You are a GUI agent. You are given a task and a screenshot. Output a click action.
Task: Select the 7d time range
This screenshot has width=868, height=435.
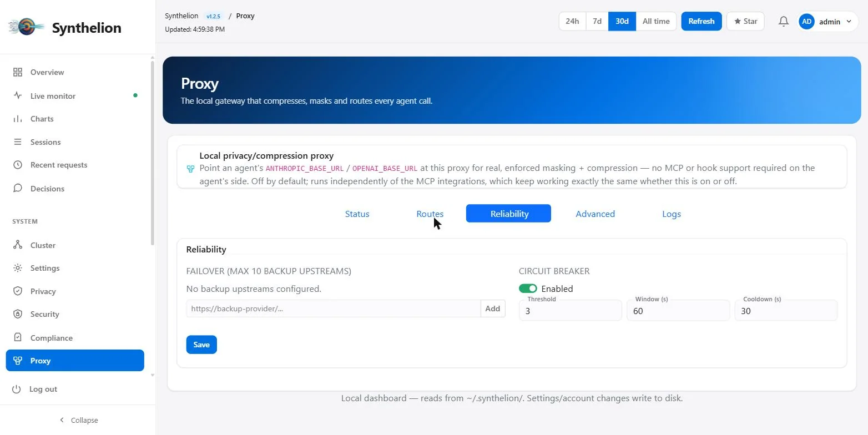pos(597,21)
